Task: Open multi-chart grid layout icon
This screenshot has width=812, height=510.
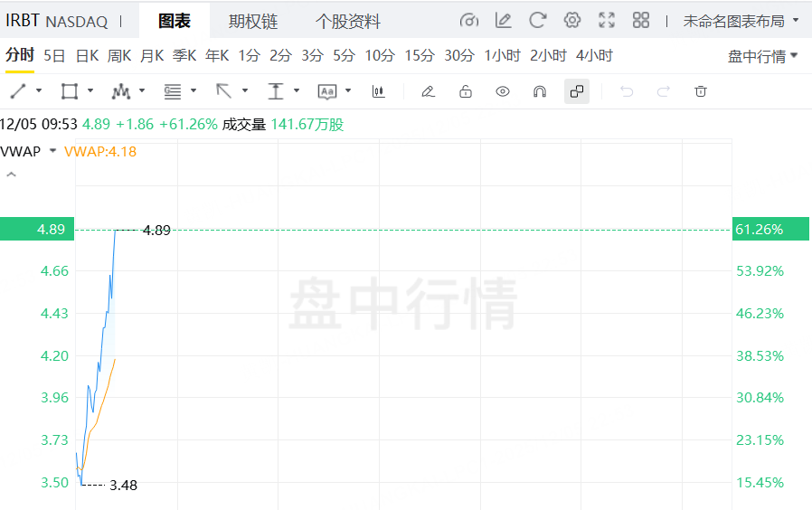Action: 640,21
